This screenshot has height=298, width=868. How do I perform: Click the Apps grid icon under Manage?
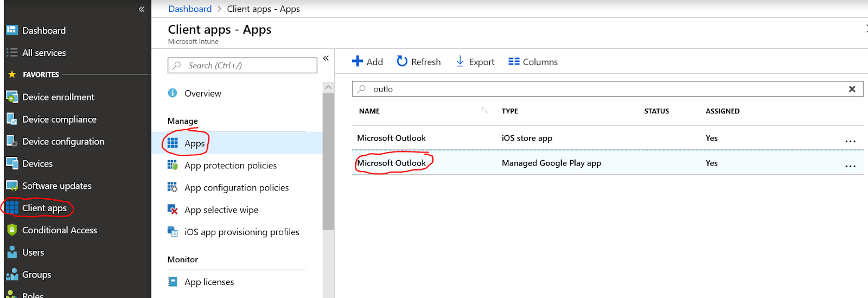point(173,143)
